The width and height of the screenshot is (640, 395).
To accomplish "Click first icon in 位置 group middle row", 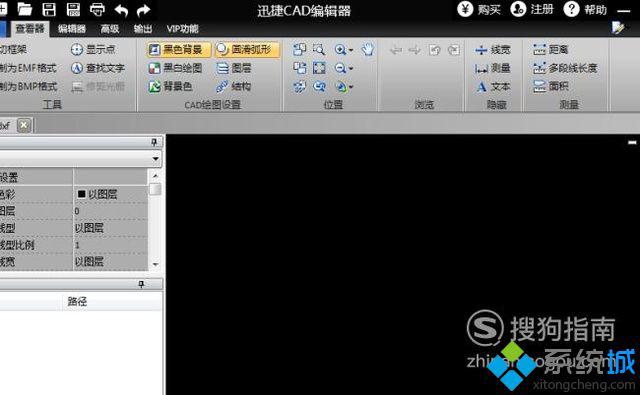I will [299, 68].
